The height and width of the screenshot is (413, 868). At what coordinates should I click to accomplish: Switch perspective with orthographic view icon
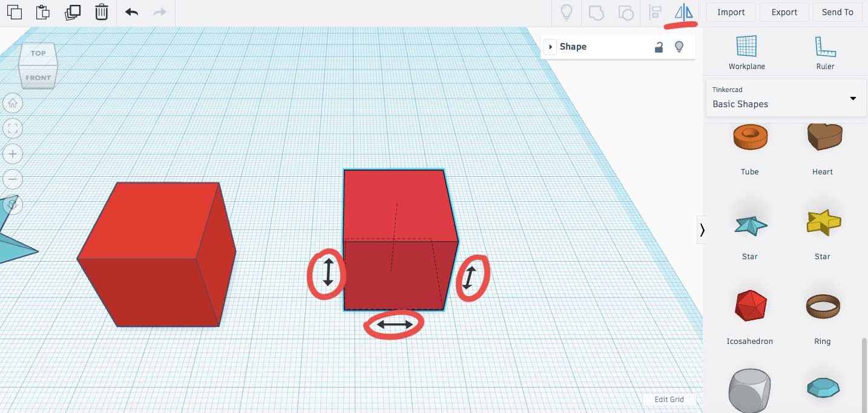coord(13,205)
